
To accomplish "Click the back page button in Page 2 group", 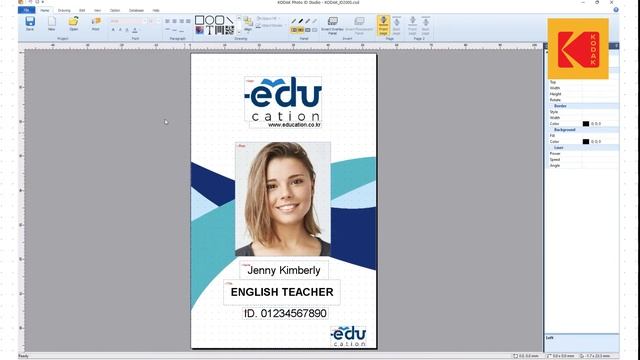I will coord(425,26).
